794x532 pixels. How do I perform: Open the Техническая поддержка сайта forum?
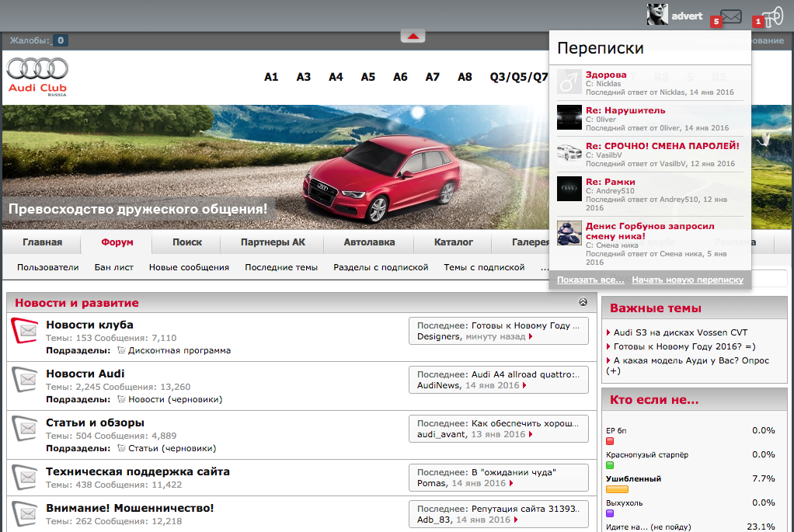tap(138, 471)
